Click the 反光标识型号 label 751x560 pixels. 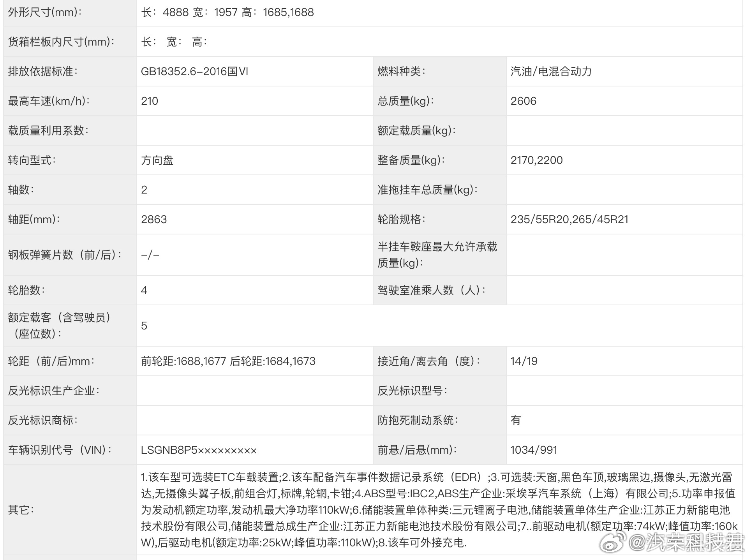(413, 391)
